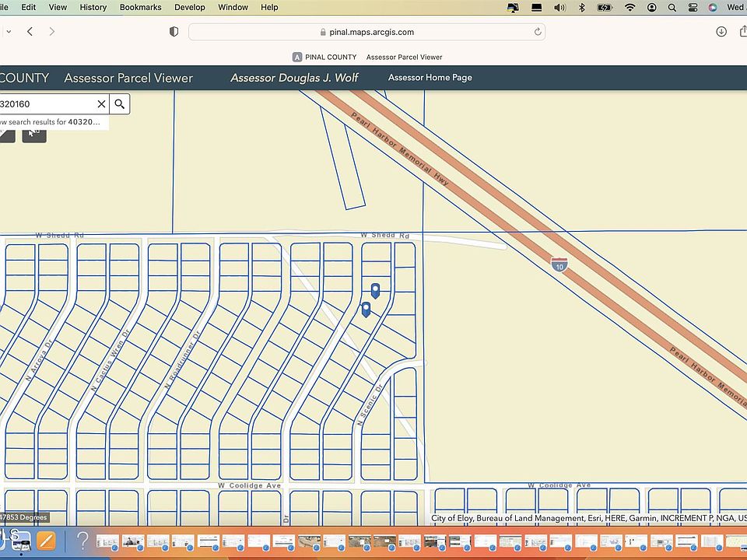Open the History menu
747x560 pixels.
click(93, 7)
